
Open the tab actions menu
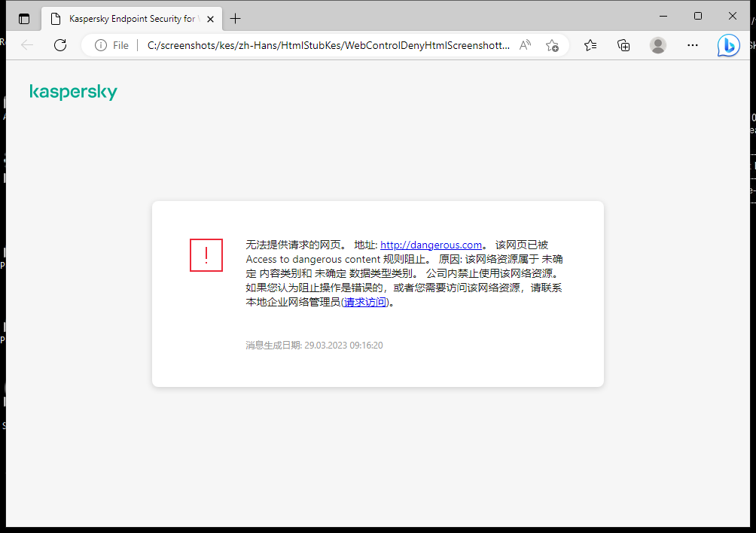point(24,18)
